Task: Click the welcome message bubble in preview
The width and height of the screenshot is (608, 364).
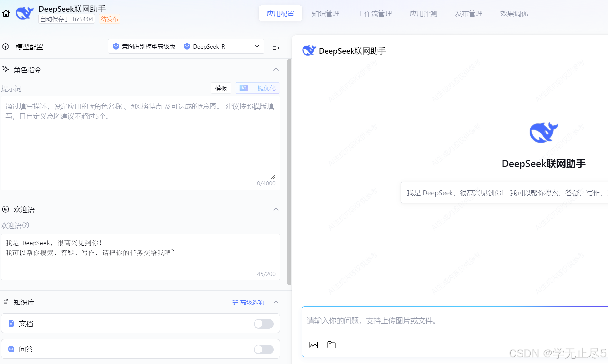Action: point(504,193)
